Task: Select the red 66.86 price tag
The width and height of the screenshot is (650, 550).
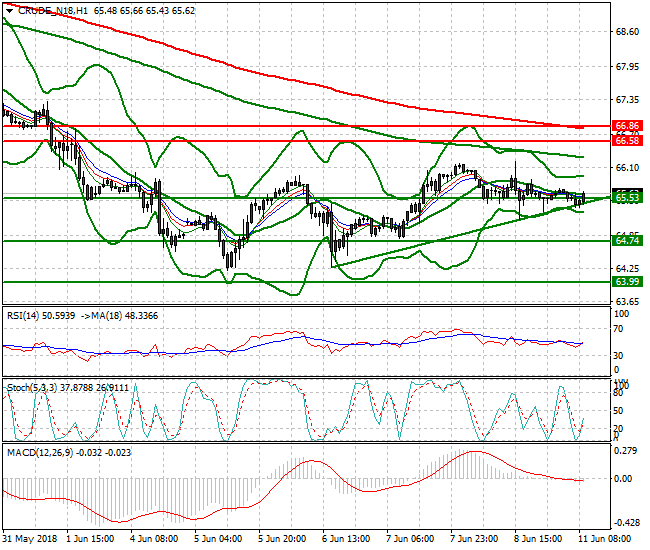Action: pyautogui.click(x=627, y=127)
